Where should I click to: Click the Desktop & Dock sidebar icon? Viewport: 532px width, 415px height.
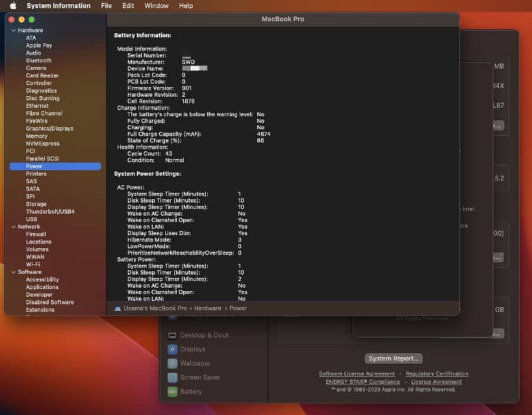pos(172,335)
